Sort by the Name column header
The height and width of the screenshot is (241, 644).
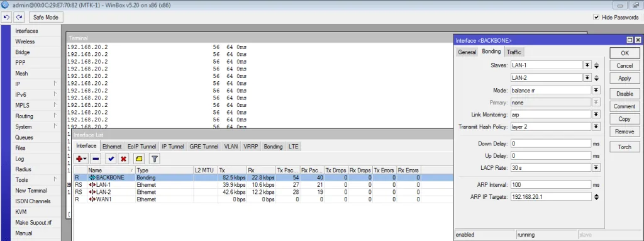tap(111, 171)
